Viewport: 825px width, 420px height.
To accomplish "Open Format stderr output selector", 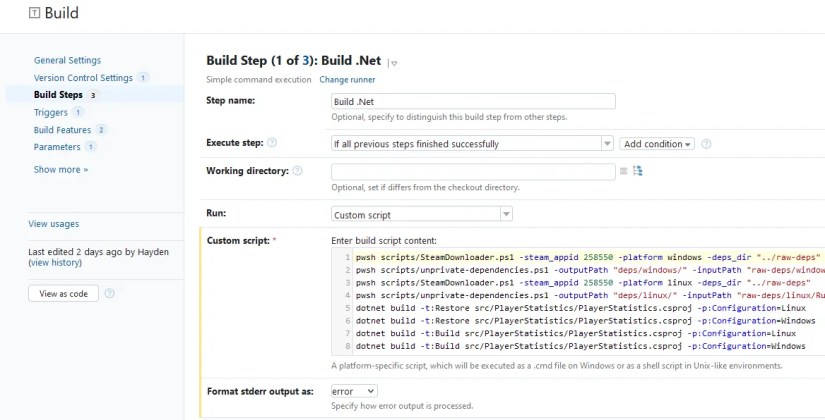I will click(x=354, y=391).
